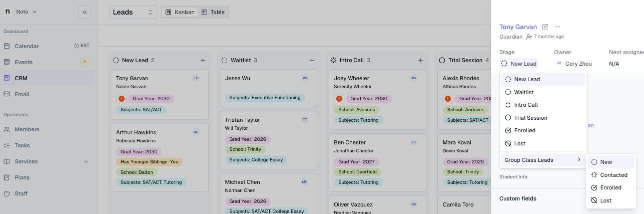Click the Subjects: College Essay tag
The height and width of the screenshot is (214, 644).
pyautogui.click(x=256, y=160)
